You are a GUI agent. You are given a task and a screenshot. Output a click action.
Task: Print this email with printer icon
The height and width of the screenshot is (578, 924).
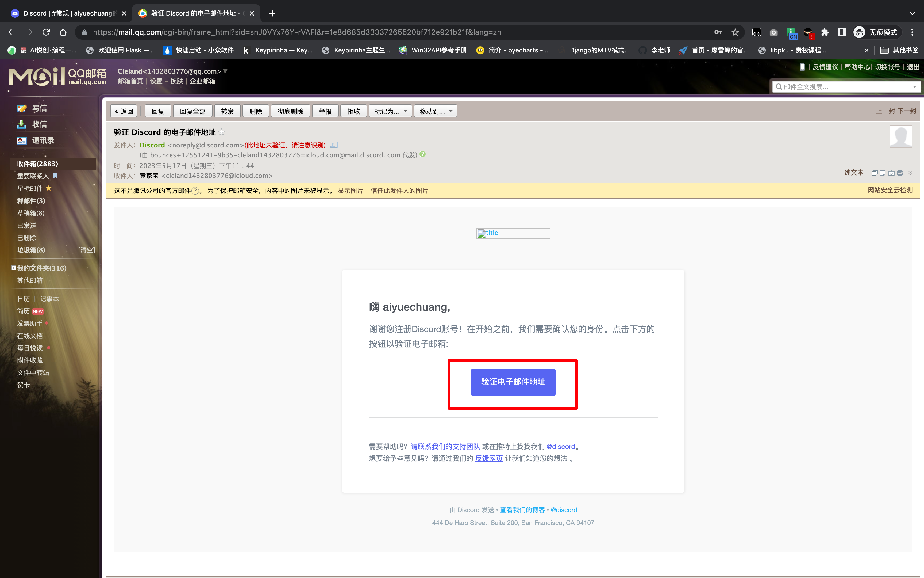point(900,173)
